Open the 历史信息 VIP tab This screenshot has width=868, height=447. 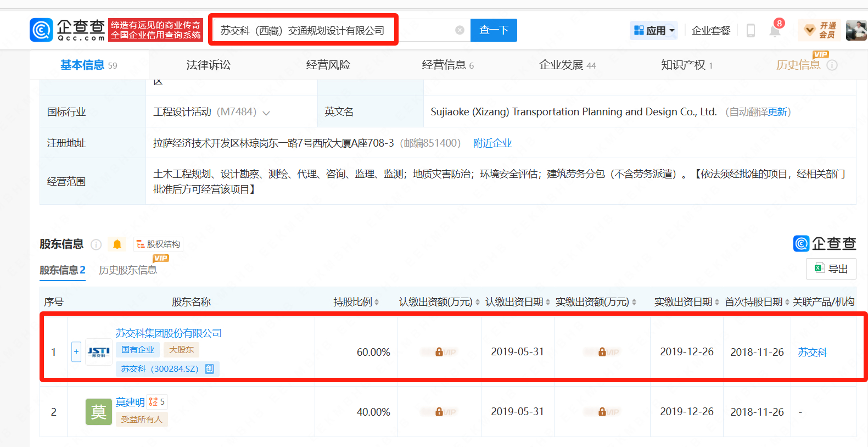pyautogui.click(x=798, y=65)
